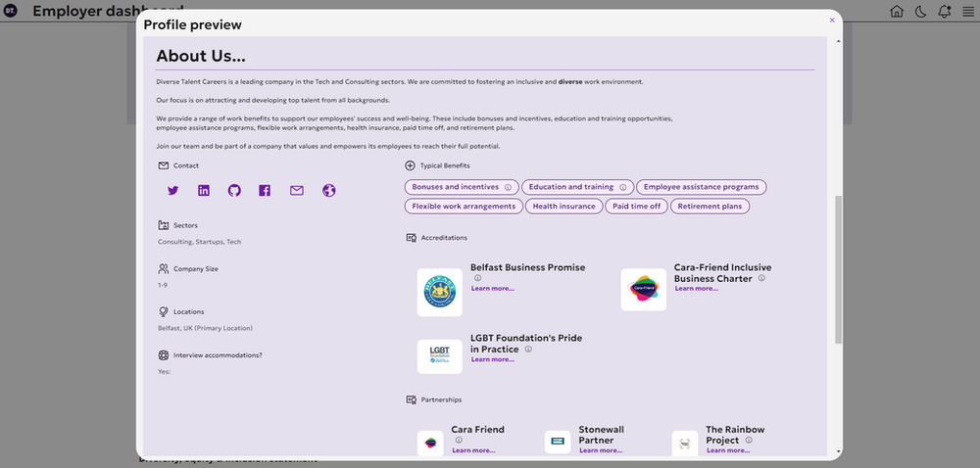This screenshot has width=980, height=468.
Task: Open the Facebook contact icon
Action: click(x=265, y=191)
